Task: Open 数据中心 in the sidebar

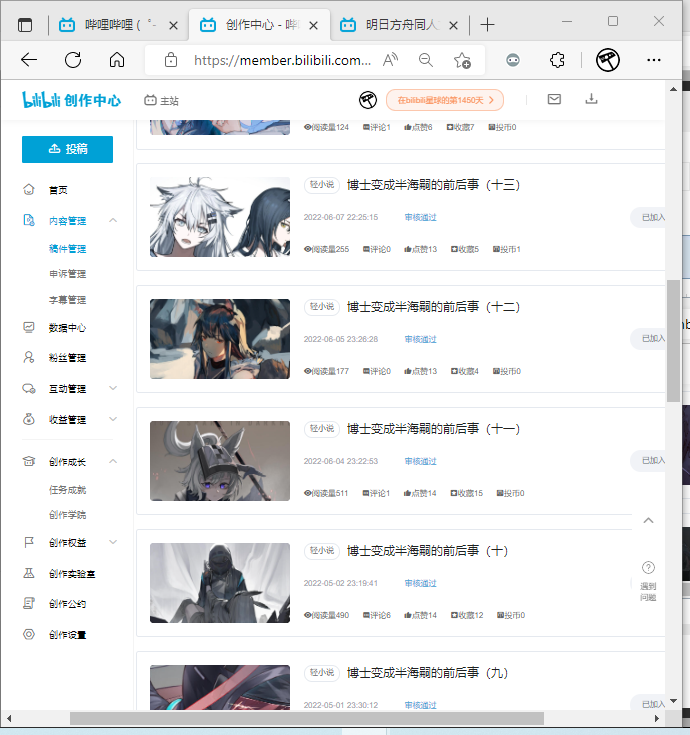Action: point(67,327)
